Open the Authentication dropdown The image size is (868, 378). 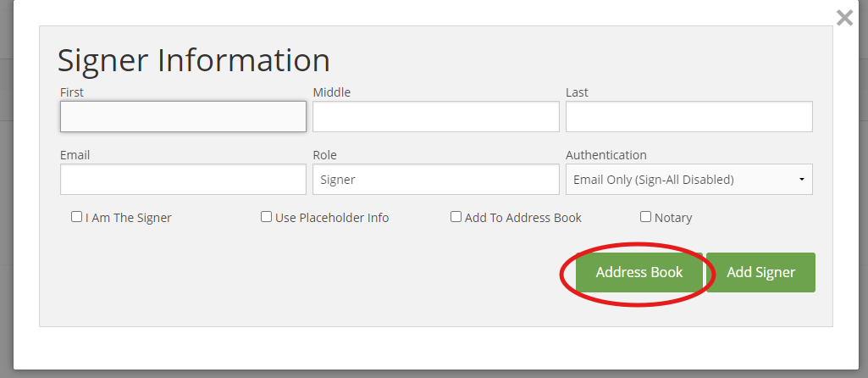689,179
